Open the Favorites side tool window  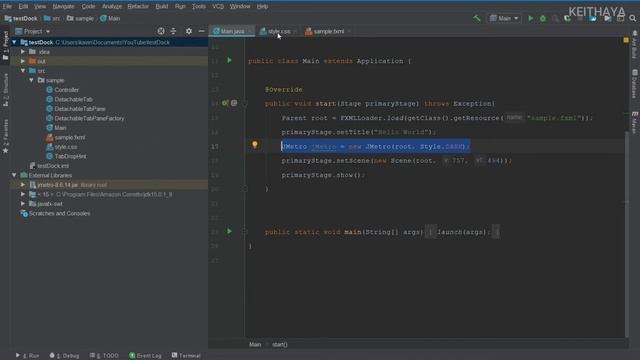pyautogui.click(x=5, y=136)
